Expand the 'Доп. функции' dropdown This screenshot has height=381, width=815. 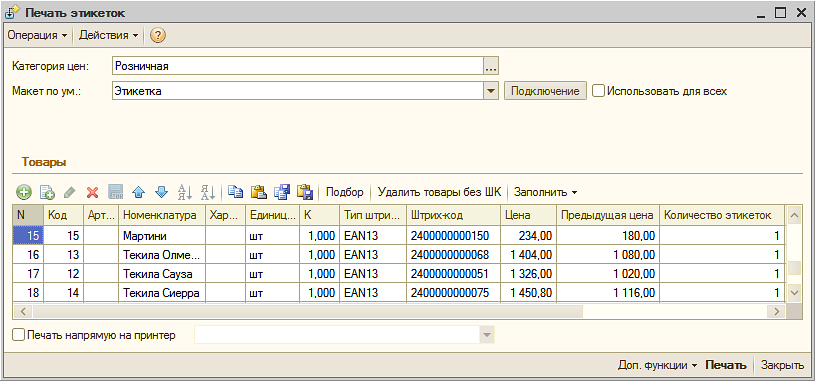(x=658, y=365)
